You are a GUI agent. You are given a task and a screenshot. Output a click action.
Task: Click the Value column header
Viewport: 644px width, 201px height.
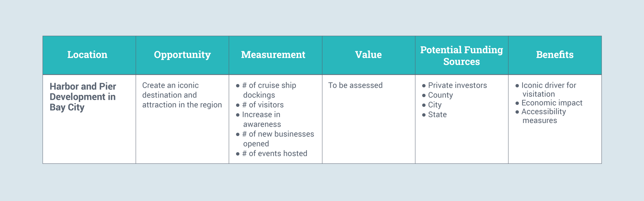tap(368, 55)
